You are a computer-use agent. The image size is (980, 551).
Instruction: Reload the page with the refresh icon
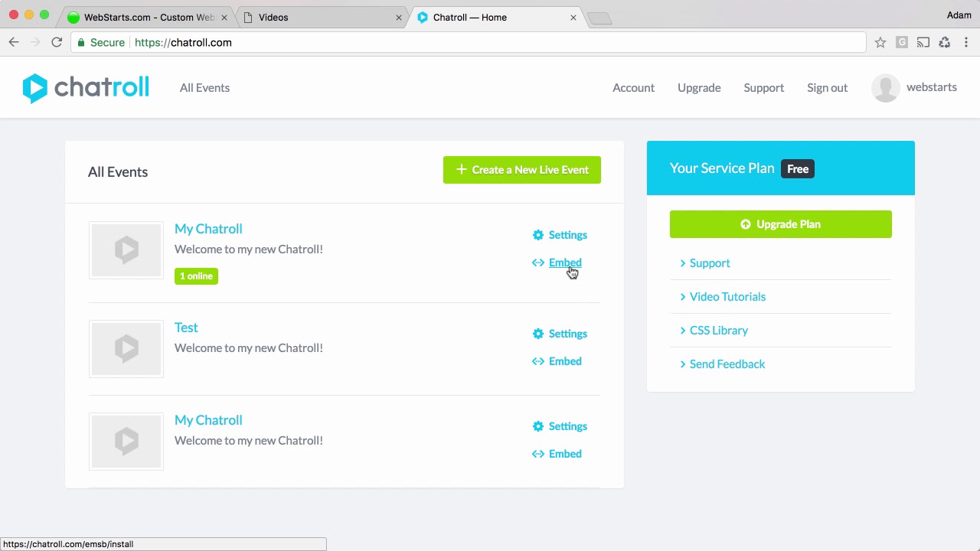57,42
